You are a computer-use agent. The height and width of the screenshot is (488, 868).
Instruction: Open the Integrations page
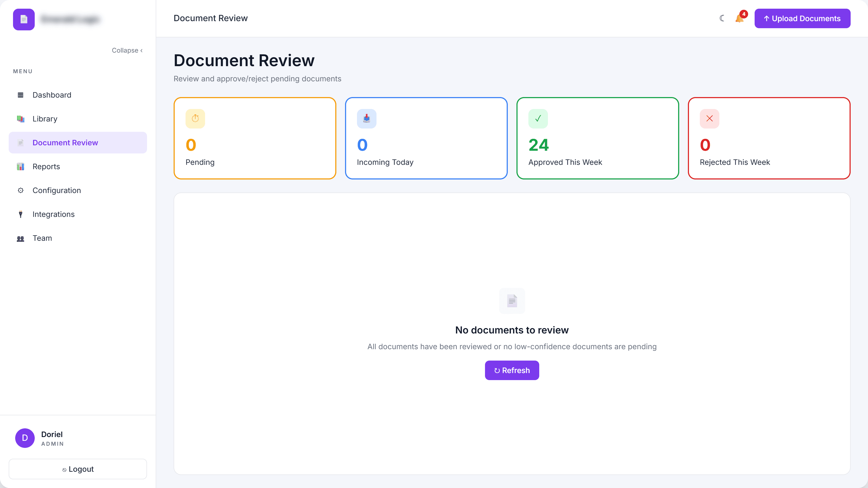pos(78,214)
